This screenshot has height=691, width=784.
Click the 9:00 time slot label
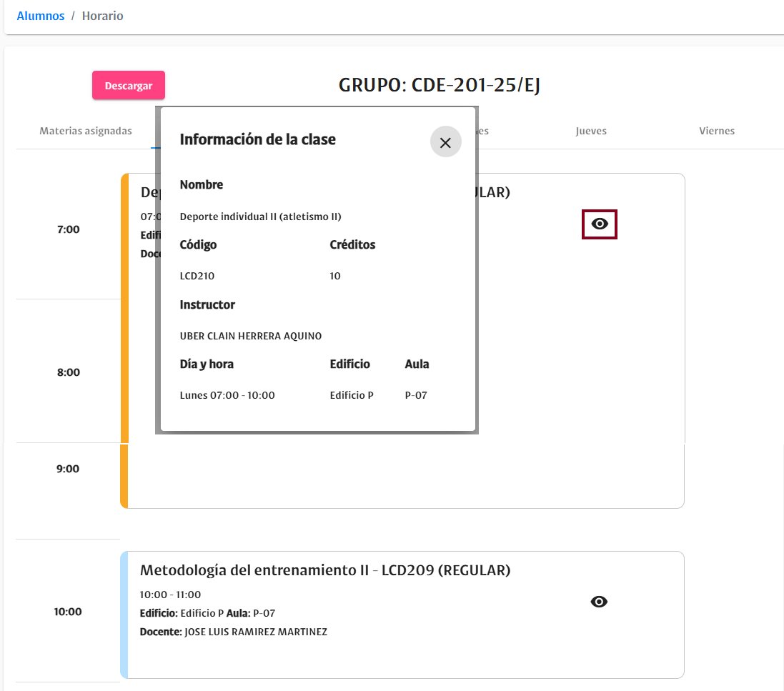pyautogui.click(x=68, y=469)
